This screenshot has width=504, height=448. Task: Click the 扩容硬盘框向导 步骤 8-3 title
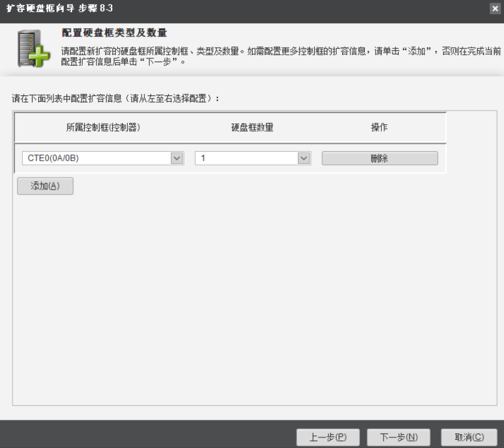[x=60, y=8]
